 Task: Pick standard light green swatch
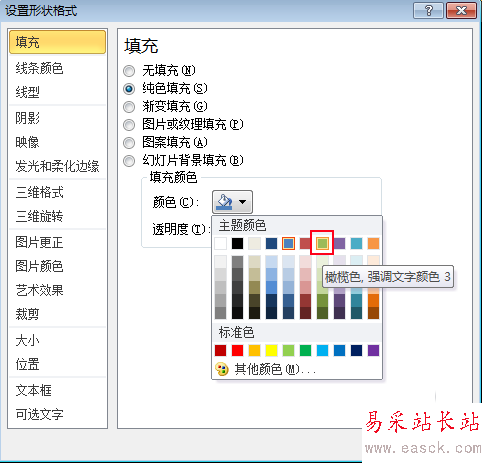coord(288,350)
